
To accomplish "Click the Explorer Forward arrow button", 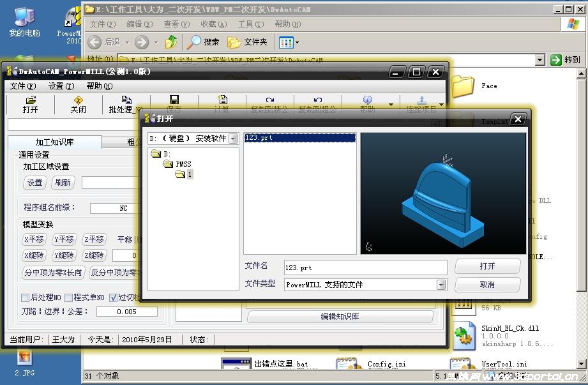I will [142, 42].
